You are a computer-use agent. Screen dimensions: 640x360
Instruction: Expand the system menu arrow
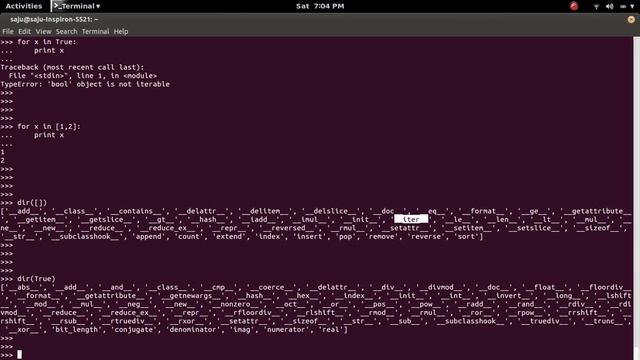coord(632,7)
